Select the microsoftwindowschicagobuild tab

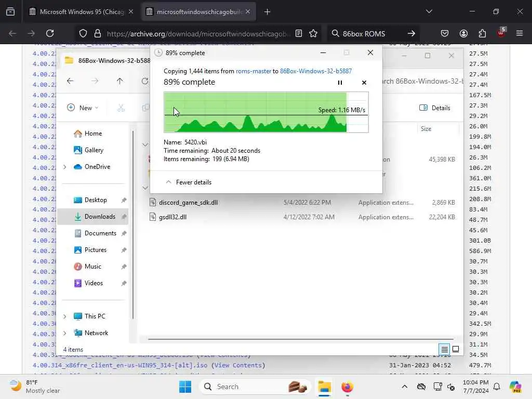click(198, 12)
